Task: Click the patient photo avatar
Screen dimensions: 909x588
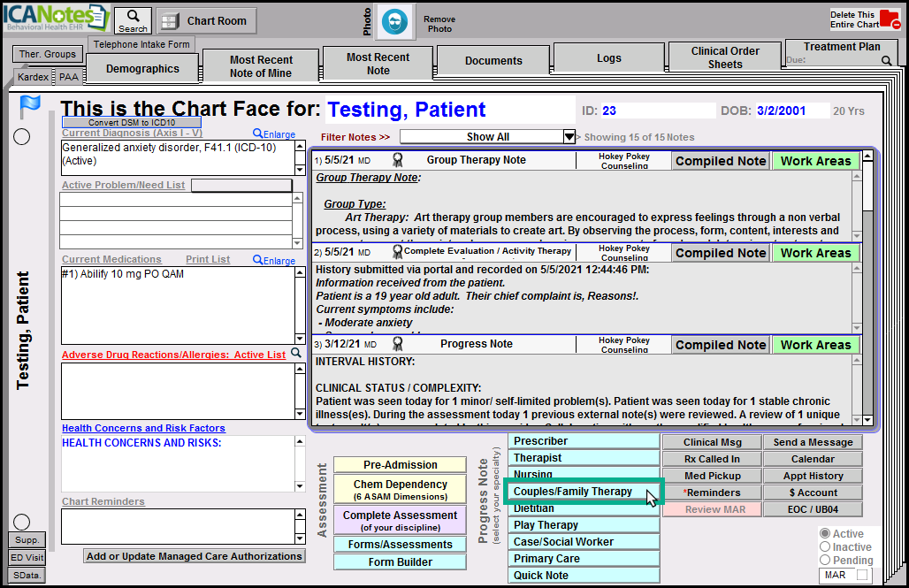Action: point(395,22)
